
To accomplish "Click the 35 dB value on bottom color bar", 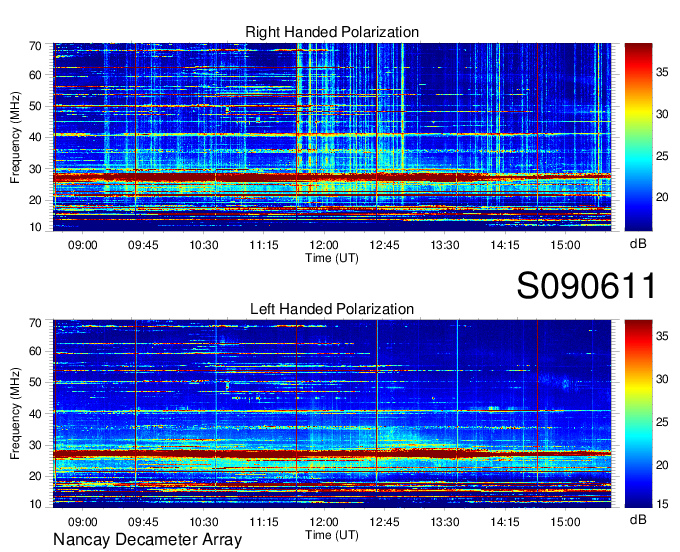I will 662,336.
